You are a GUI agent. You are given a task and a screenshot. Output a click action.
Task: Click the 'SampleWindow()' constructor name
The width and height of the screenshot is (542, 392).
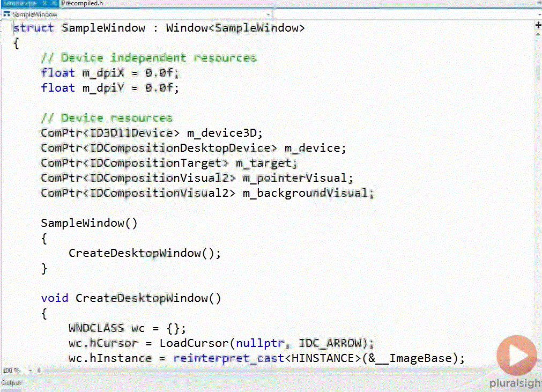(x=89, y=223)
